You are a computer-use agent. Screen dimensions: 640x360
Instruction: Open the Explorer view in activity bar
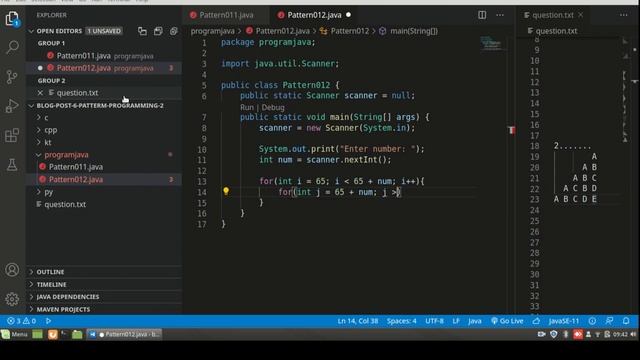tap(12, 19)
